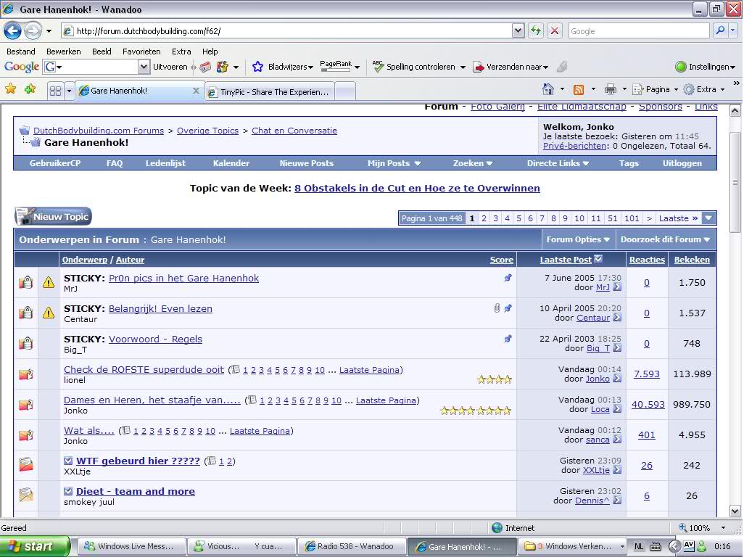744x560 pixels.
Task: Expand the Forum Opties dropdown
Action: 578,239
